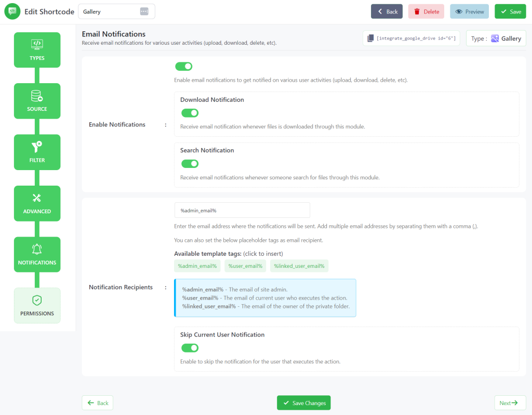This screenshot has height=415, width=532.
Task: Open the Filter step in sidebar
Action: (x=37, y=152)
